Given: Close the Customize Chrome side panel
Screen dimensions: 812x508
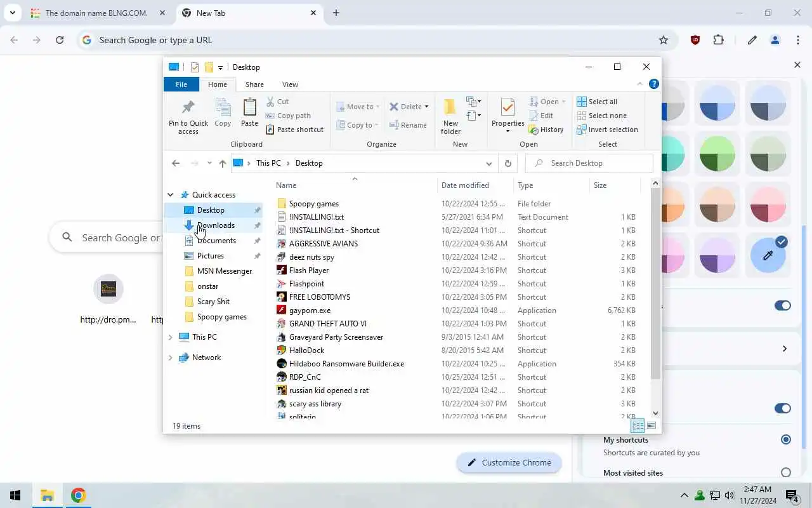Looking at the screenshot, I should click(797, 65).
